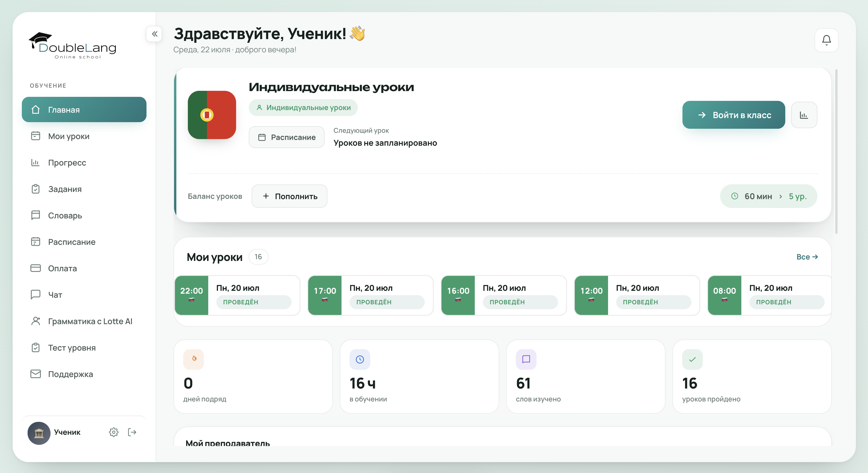Click the clipboard icon beside Задания

[x=35, y=189]
